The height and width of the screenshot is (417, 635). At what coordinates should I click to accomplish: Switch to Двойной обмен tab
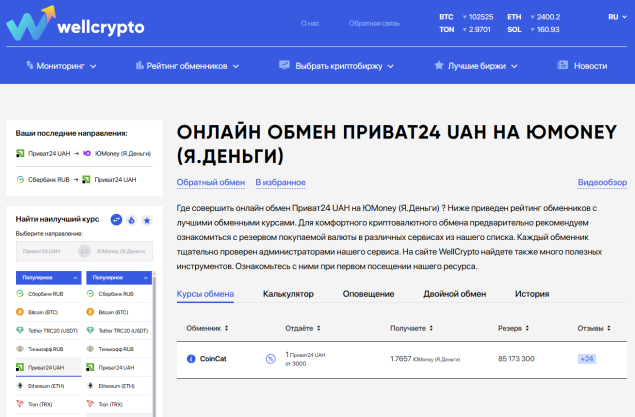(x=455, y=294)
